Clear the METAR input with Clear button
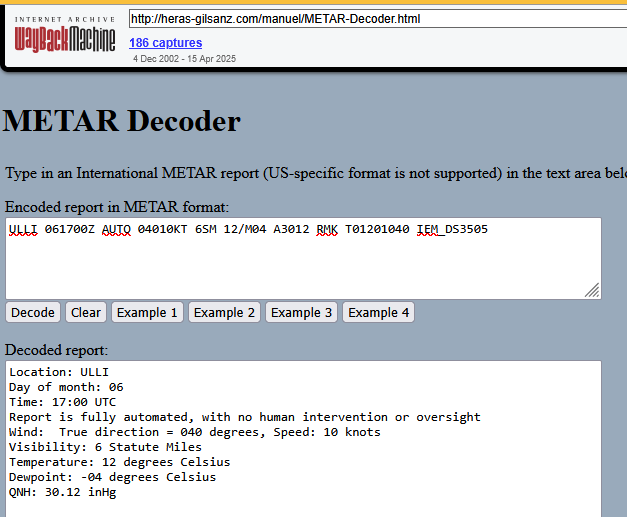627x517 pixels. pyautogui.click(x=86, y=312)
